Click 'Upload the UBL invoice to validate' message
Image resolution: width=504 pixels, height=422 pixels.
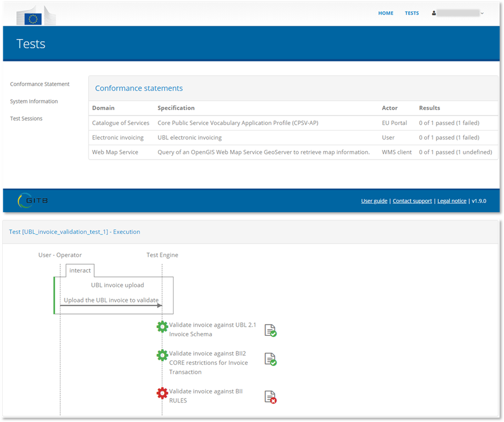(111, 301)
